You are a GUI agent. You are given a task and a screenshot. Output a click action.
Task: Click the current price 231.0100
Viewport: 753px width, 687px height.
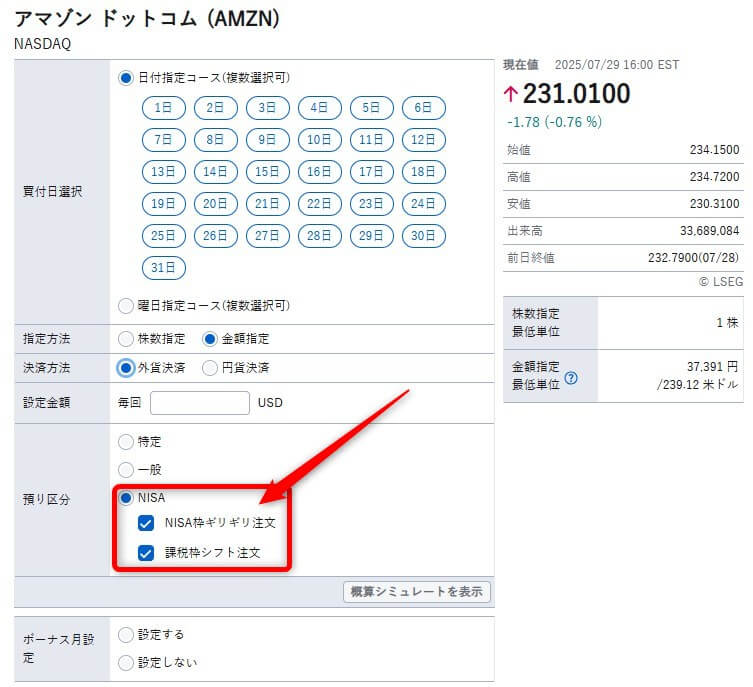pyautogui.click(x=576, y=94)
